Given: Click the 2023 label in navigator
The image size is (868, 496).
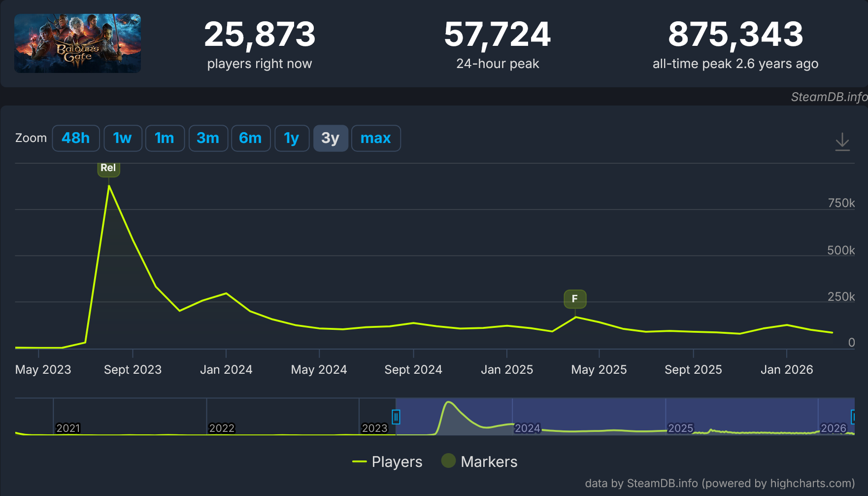Looking at the screenshot, I should coord(375,428).
